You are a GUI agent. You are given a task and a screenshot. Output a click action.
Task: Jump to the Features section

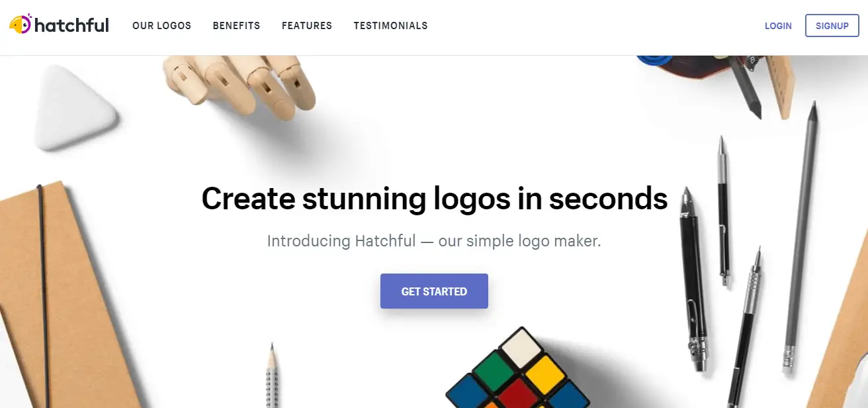coord(307,26)
